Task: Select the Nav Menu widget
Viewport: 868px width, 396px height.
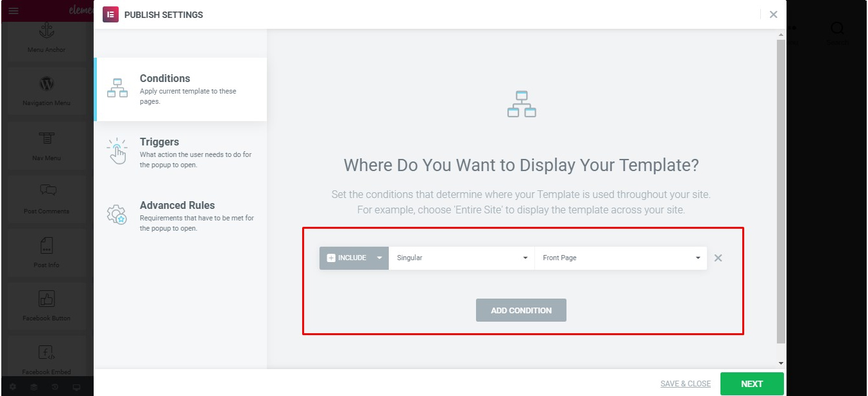Action: coord(46,145)
